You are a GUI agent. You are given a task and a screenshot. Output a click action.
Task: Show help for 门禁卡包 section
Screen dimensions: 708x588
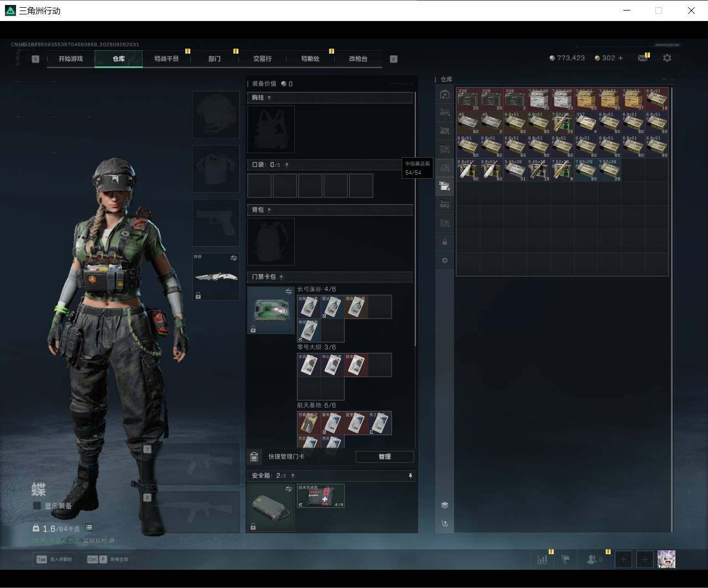tap(281, 277)
